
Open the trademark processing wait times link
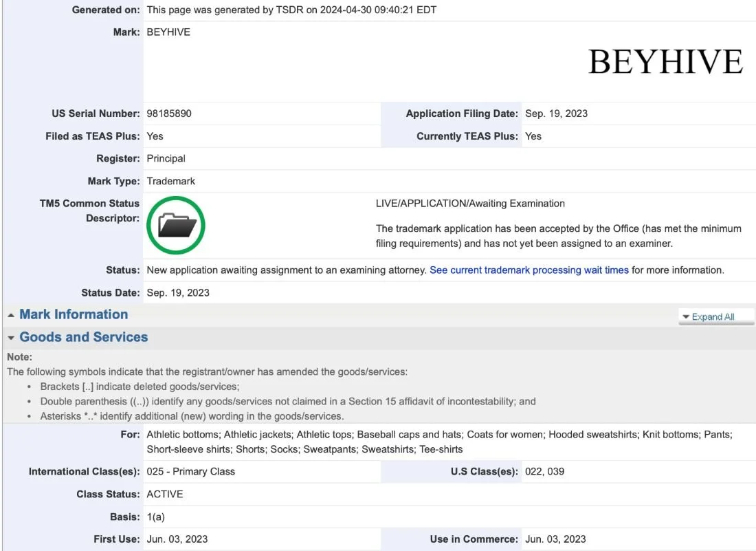point(529,270)
